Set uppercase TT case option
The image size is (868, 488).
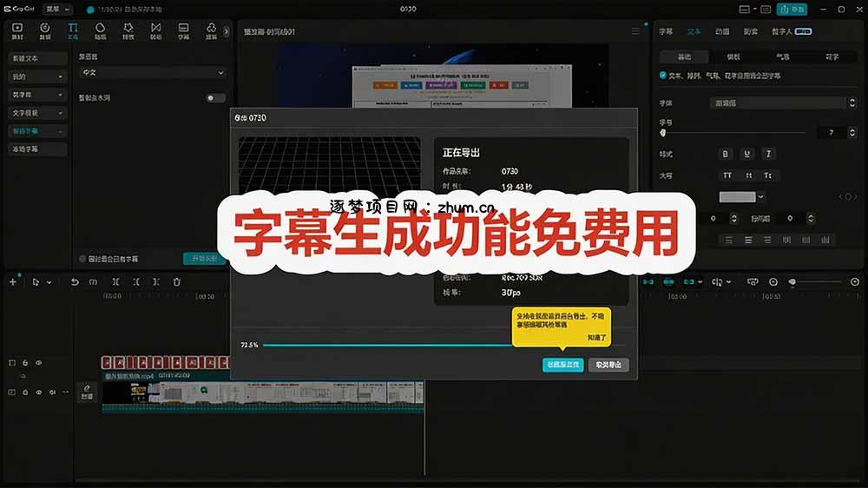[x=727, y=175]
